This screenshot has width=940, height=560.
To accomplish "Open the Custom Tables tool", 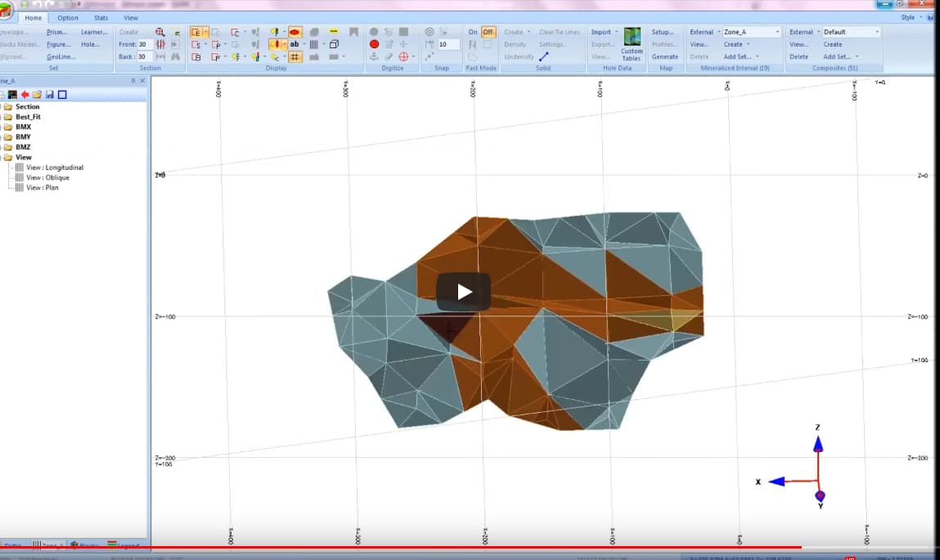I will pyautogui.click(x=632, y=43).
